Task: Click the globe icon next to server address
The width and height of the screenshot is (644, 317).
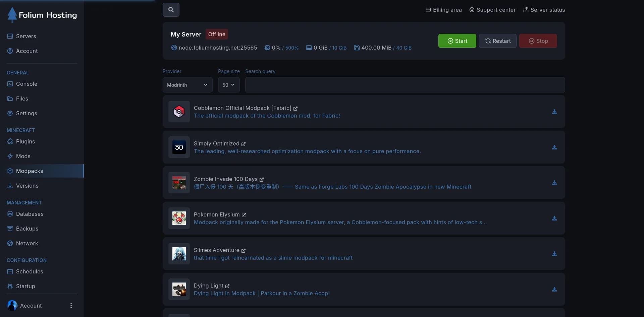Action: pyautogui.click(x=174, y=48)
